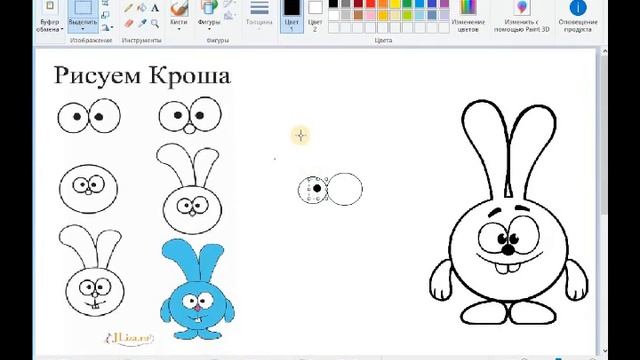
Task: Click the vertical scrollbar thumb
Action: click(604, 135)
